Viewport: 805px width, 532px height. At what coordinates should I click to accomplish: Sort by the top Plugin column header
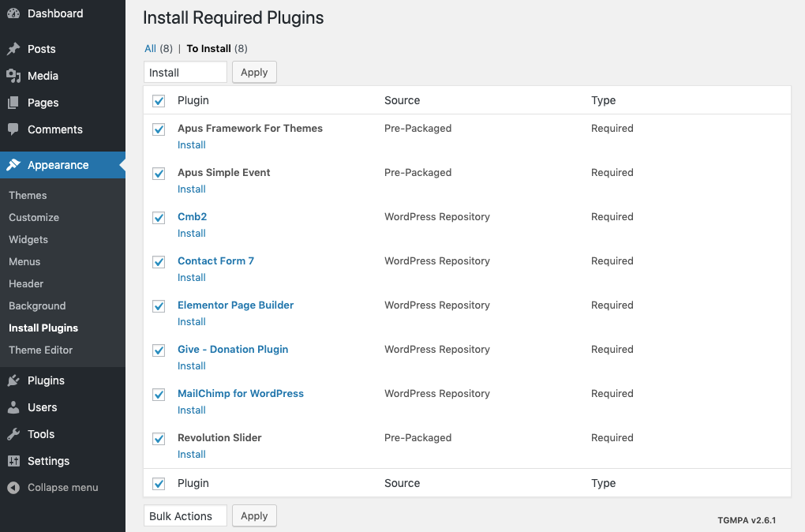(x=193, y=100)
